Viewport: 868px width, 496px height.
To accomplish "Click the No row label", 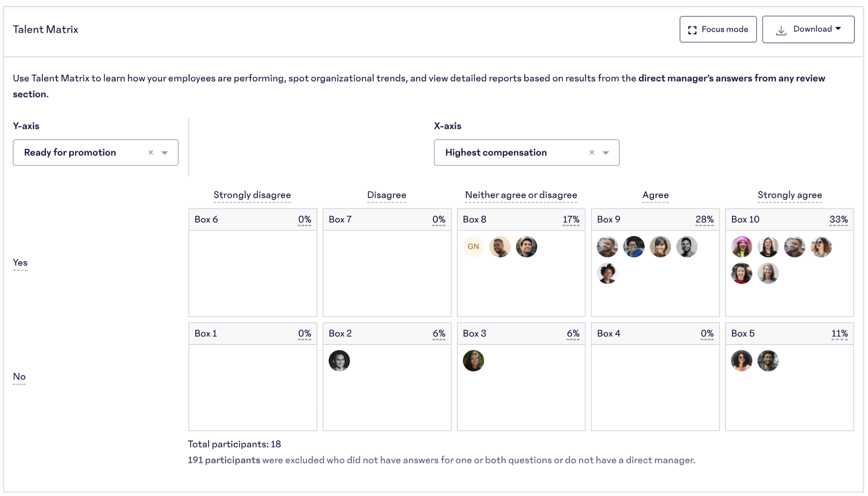I will [x=19, y=376].
